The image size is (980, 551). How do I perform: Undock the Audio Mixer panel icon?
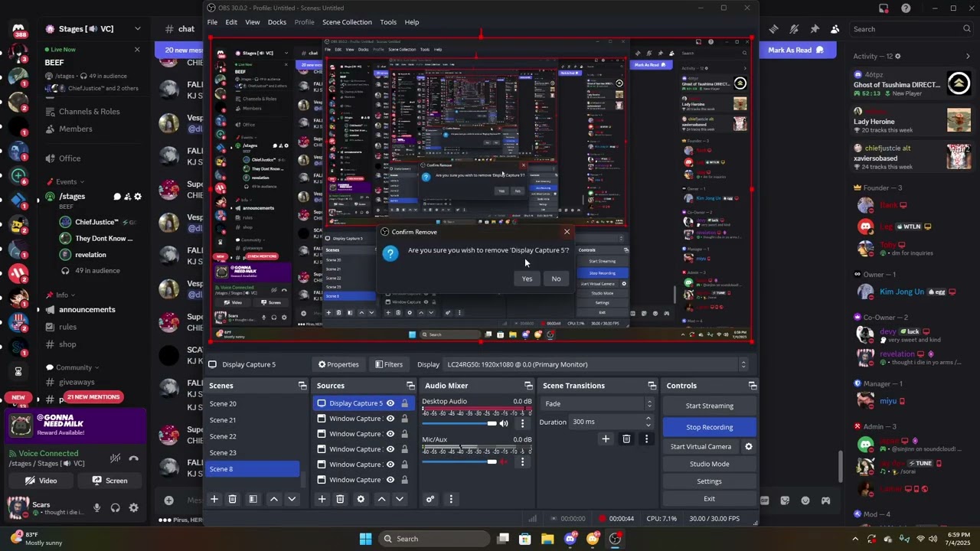click(x=528, y=386)
